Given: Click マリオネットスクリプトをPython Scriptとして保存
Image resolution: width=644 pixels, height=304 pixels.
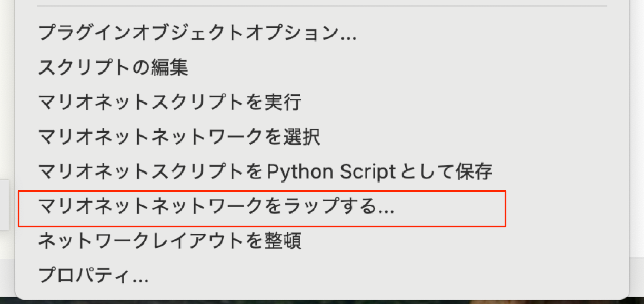Looking at the screenshot, I should (x=266, y=171).
